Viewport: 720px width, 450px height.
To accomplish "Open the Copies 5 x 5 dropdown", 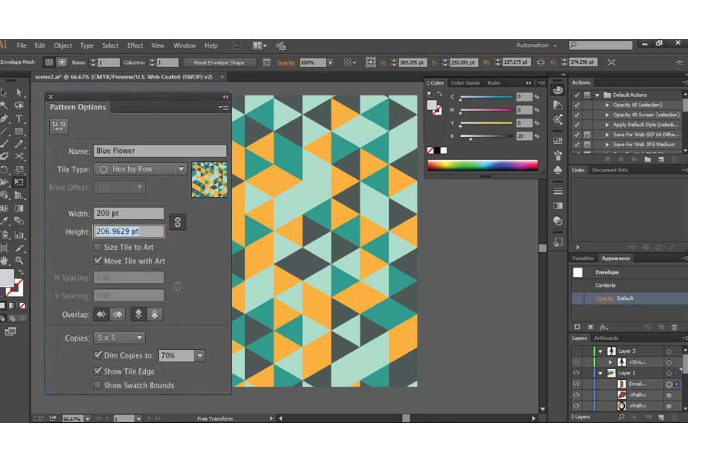I will 119,338.
